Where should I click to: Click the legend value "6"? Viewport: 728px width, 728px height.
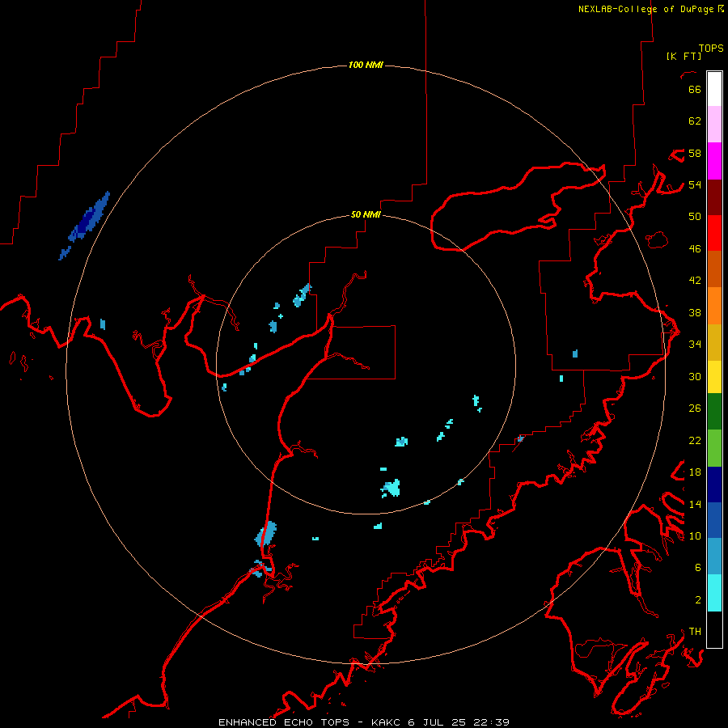coord(698,568)
